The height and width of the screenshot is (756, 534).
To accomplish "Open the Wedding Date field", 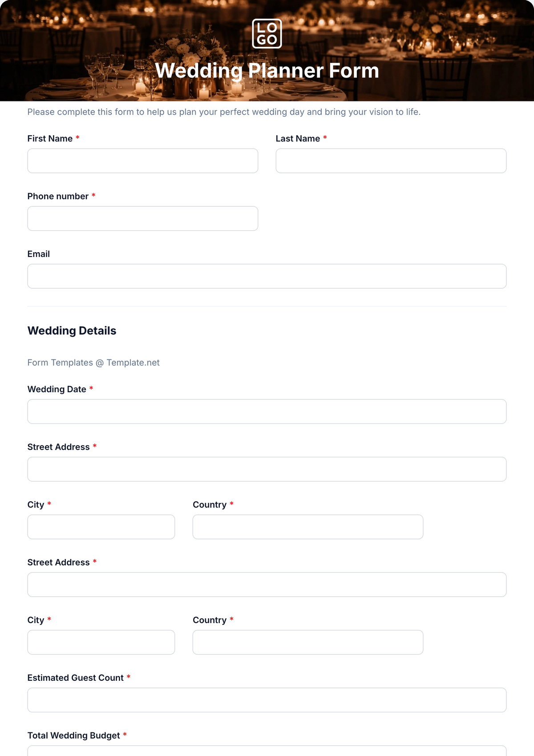I will [x=267, y=411].
